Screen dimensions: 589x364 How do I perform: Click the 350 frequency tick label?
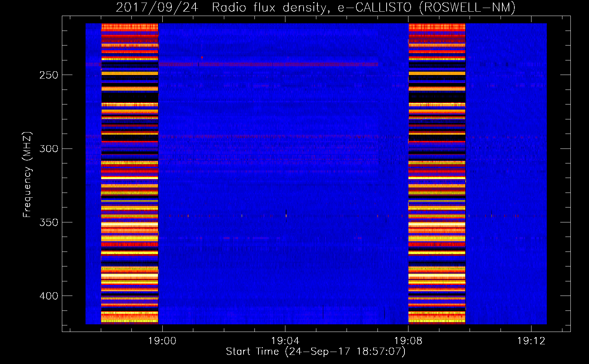(49, 222)
